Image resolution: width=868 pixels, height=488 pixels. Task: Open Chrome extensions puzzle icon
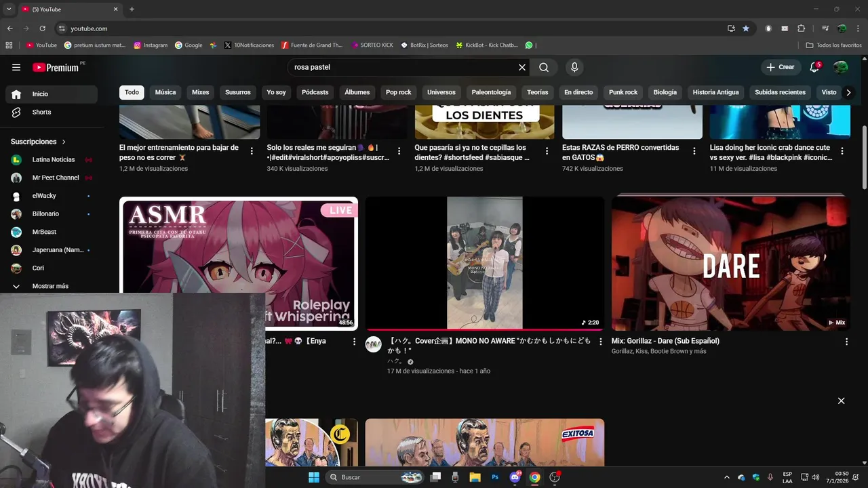tap(802, 28)
